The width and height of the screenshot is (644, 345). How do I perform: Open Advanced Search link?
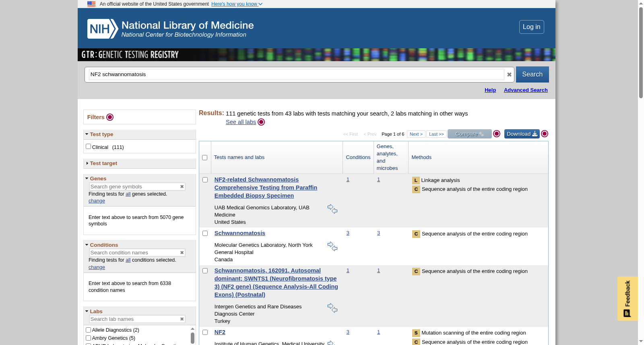coord(526,90)
